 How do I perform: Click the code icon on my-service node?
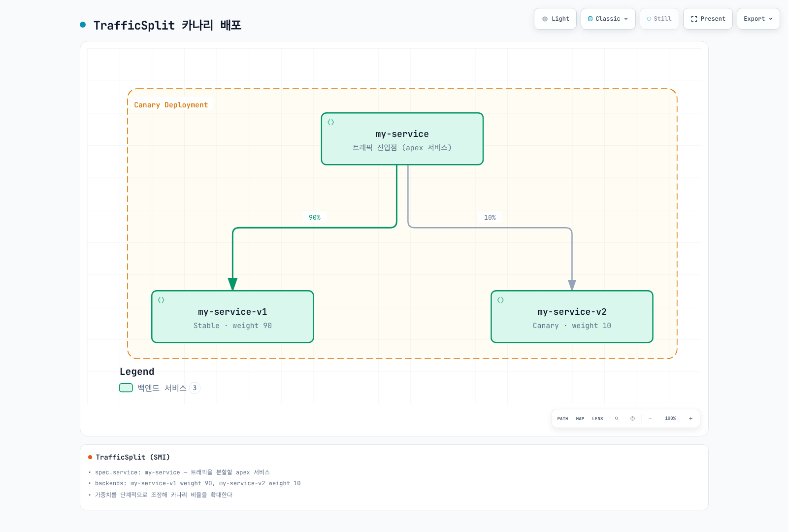(331, 122)
